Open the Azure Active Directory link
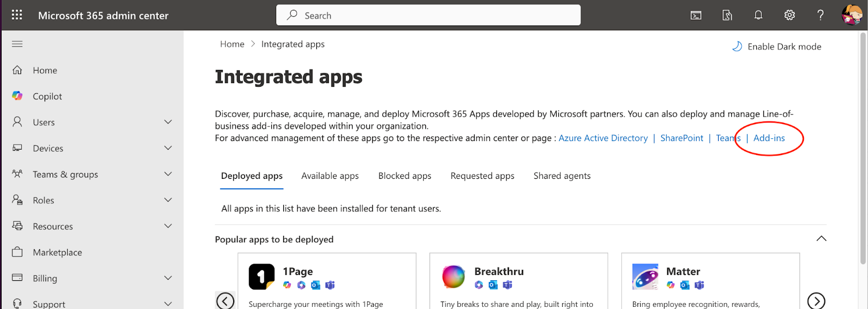Screen dimensions: 868x309 click(603, 138)
